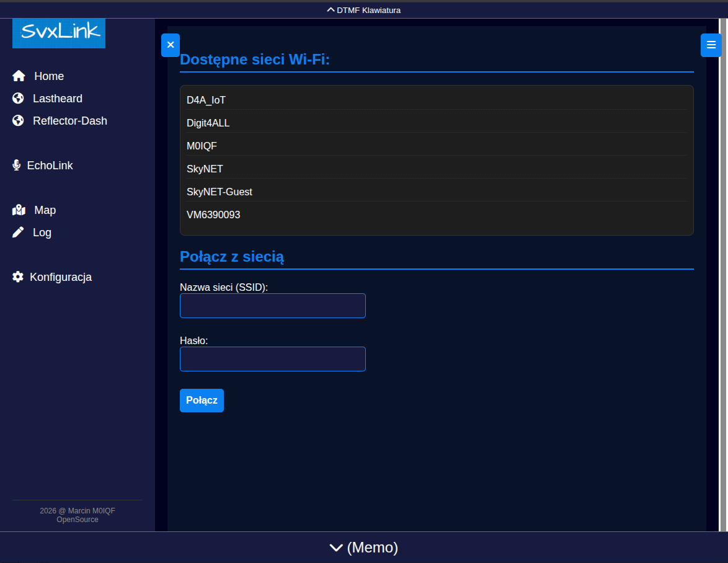
Task: Click the Map marker icon
Action: coord(19,210)
